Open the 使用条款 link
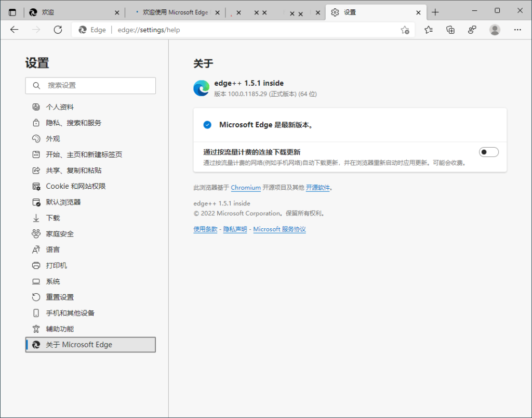Image resolution: width=532 pixels, height=418 pixels. coord(205,229)
